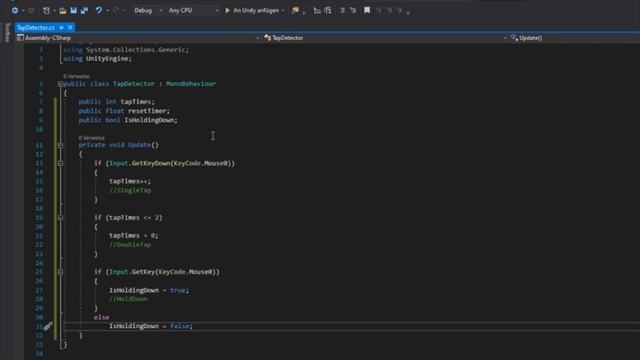Click on 'IsHoldingDown = false;' statement
640x360 pixels.
point(151,326)
